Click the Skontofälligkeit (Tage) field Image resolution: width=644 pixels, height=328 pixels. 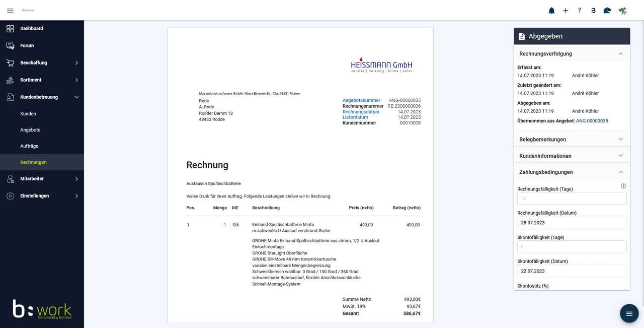click(572, 247)
